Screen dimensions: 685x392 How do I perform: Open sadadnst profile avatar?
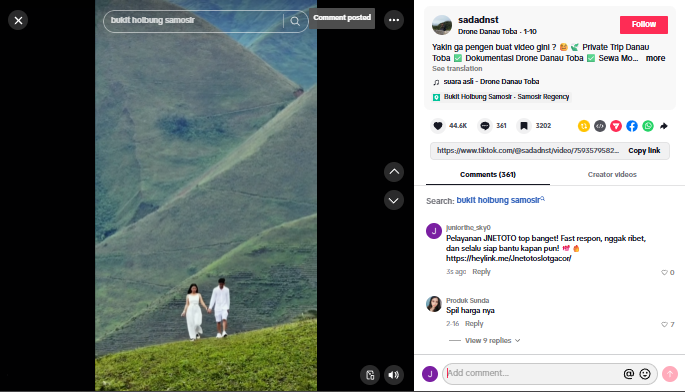[442, 25]
